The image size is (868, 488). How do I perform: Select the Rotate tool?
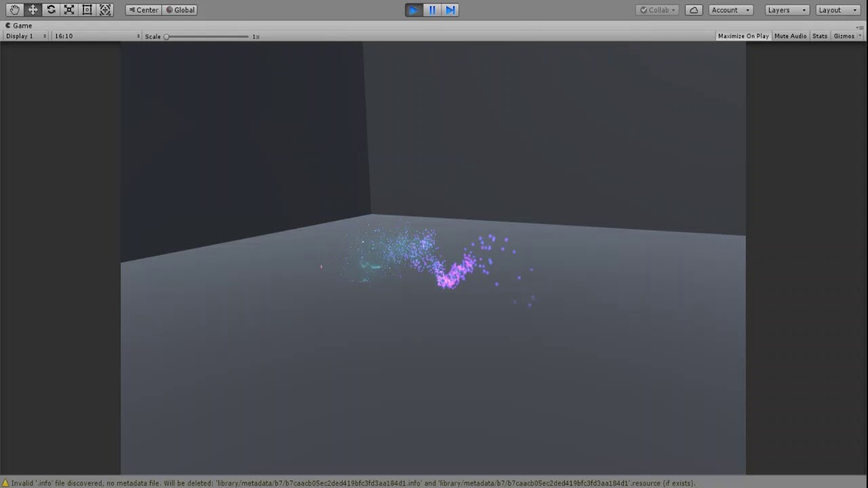[x=51, y=9]
